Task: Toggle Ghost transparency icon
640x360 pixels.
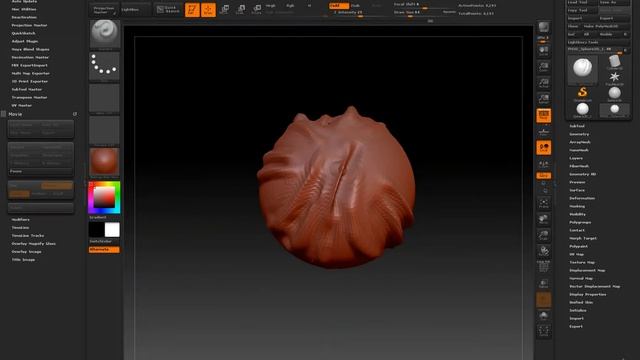Action: click(543, 300)
